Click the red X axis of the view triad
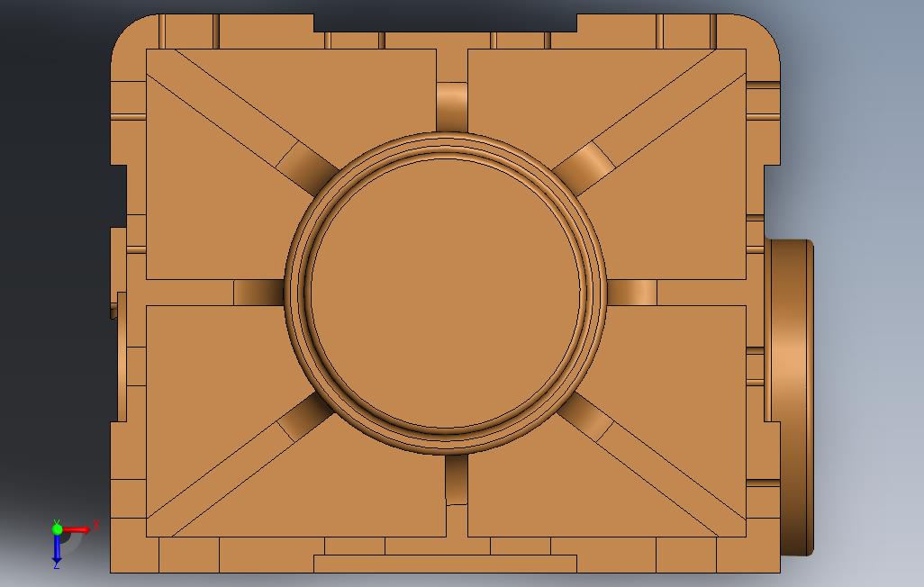The height and width of the screenshot is (587, 924). (77, 530)
